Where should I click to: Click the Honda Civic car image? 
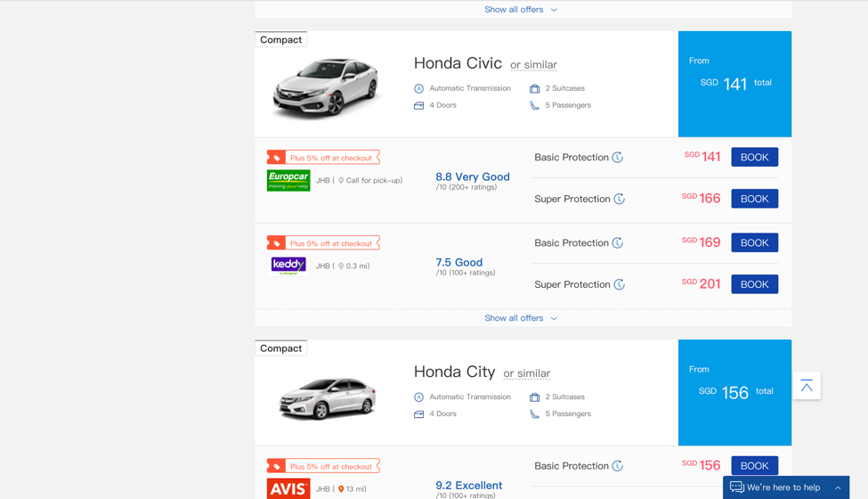pyautogui.click(x=327, y=87)
